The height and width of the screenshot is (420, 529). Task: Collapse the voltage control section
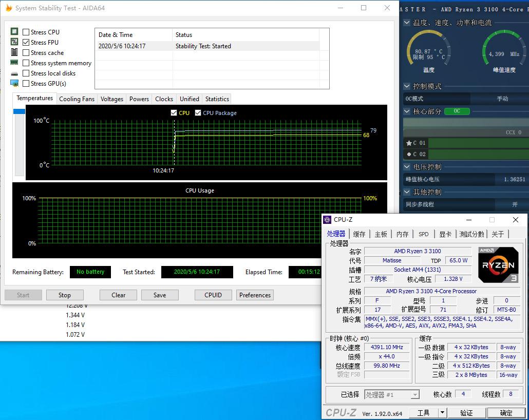(407, 167)
